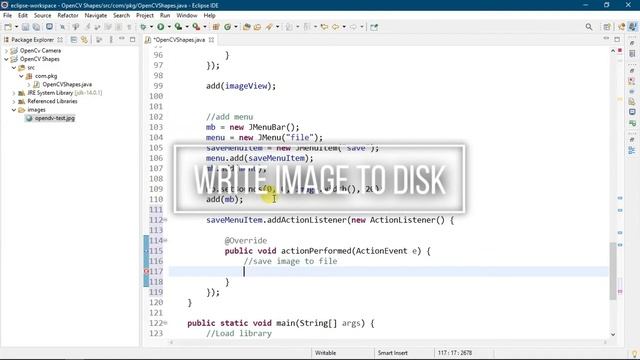640x360 pixels.
Task: Click the Save All toolbar icon
Action: coord(36,27)
